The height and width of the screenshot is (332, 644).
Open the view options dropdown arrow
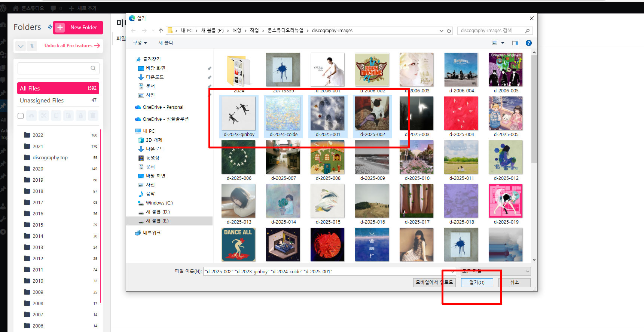click(503, 43)
